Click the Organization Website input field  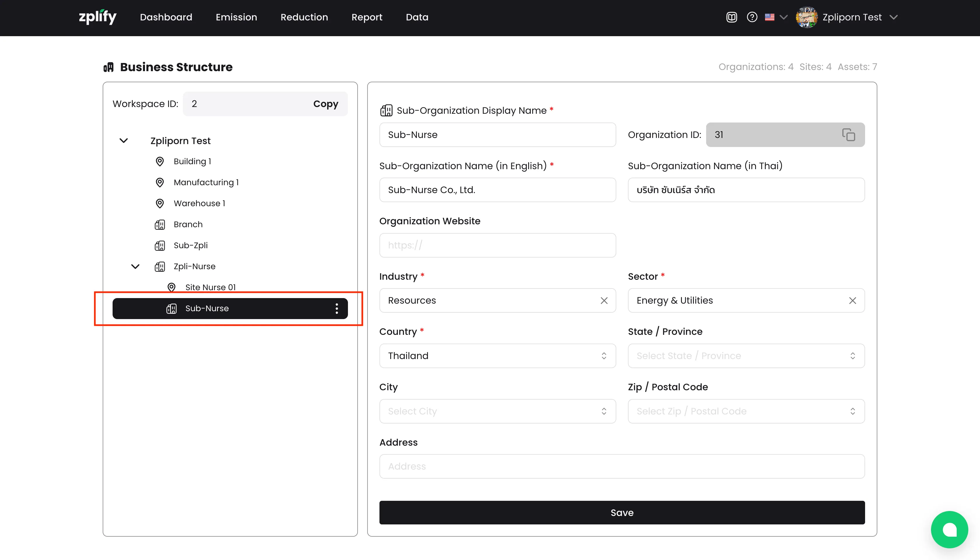(497, 245)
